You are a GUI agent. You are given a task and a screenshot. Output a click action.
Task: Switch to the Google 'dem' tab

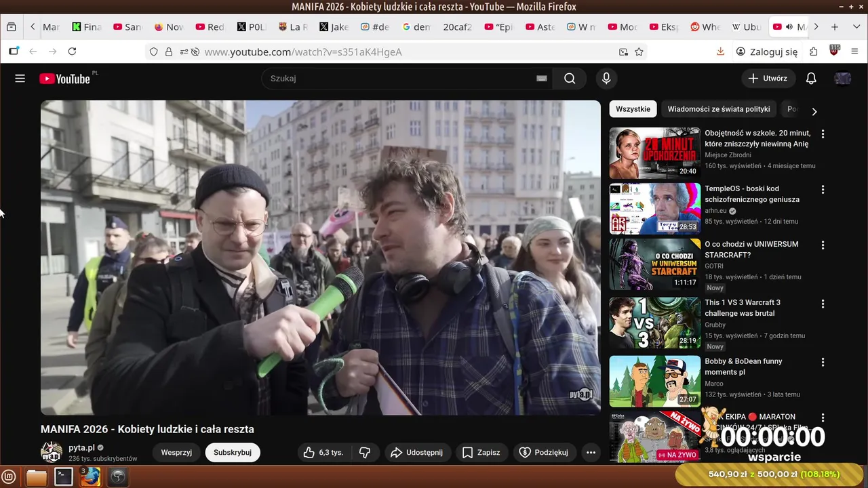[417, 27]
